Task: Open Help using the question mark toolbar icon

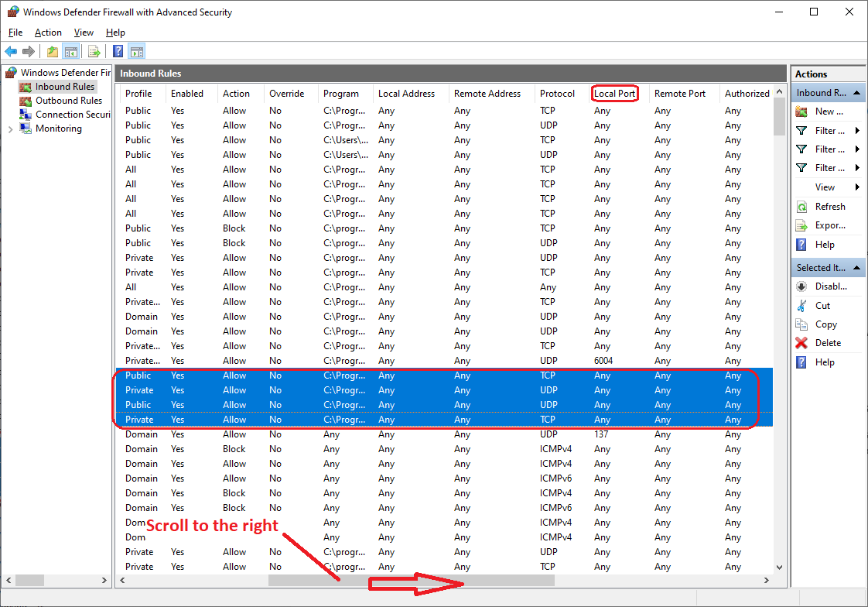Action: tap(116, 51)
